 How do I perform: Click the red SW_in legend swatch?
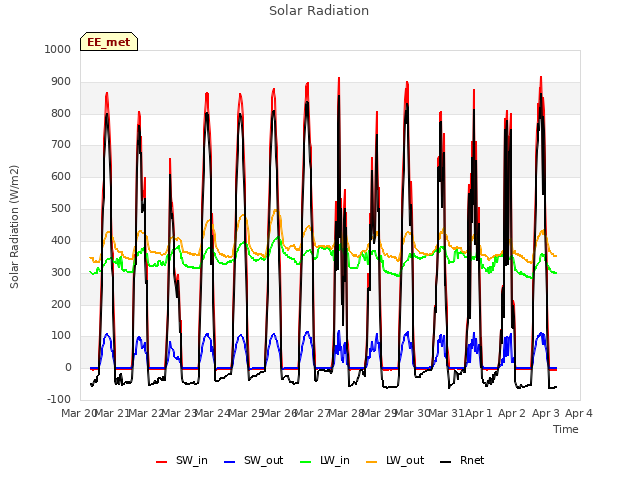coord(162,462)
